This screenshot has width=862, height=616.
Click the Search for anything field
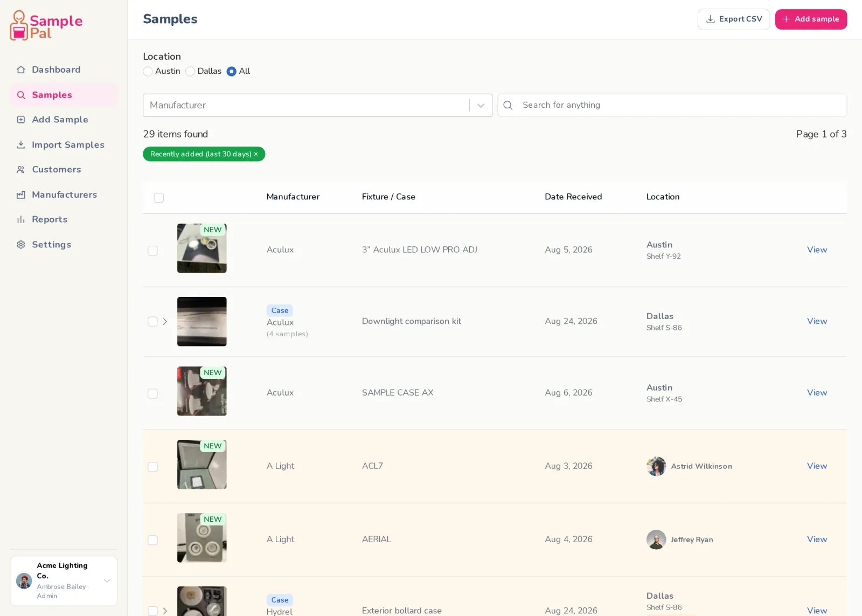pyautogui.click(x=672, y=105)
